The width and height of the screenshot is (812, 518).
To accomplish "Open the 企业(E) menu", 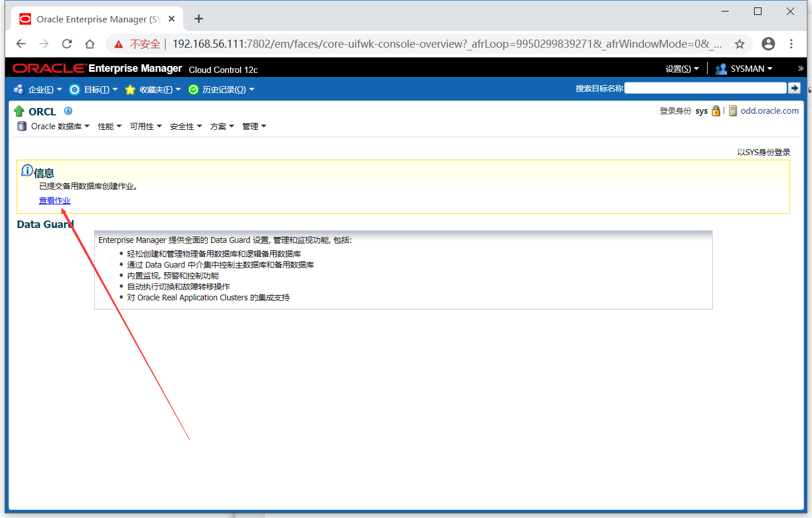I will 45,90.
